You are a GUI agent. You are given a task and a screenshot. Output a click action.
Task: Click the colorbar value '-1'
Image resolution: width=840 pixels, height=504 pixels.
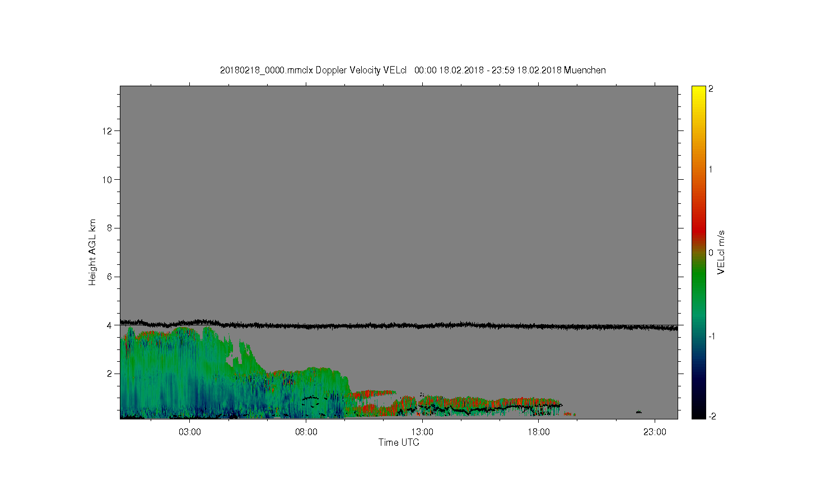coord(711,336)
